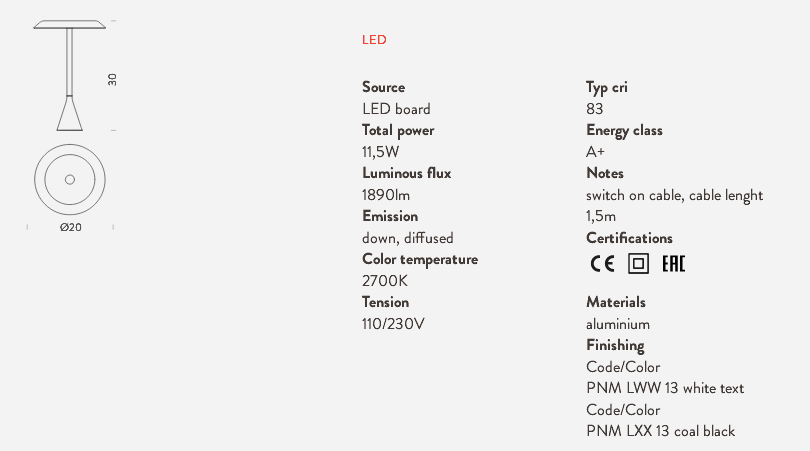Click the aluminium materials value
This screenshot has width=810, height=451.
tap(618, 324)
